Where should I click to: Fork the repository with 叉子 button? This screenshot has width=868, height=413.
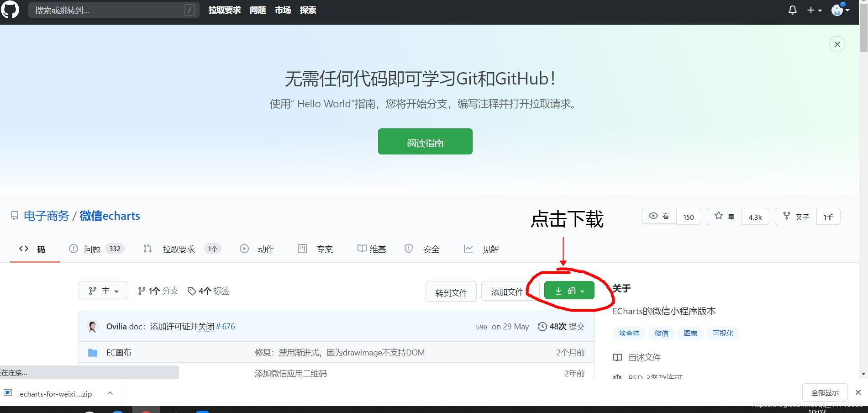tap(796, 217)
